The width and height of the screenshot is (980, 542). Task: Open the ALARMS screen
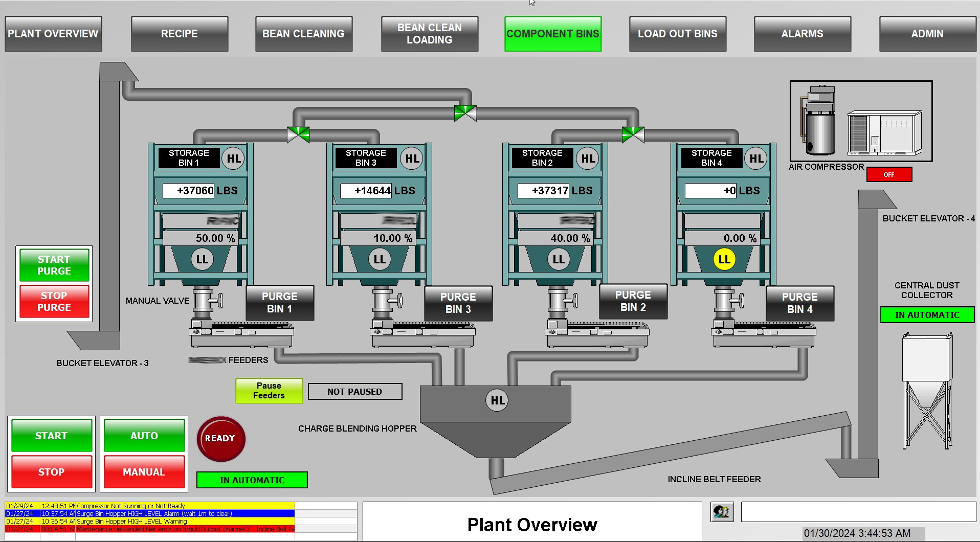(802, 34)
